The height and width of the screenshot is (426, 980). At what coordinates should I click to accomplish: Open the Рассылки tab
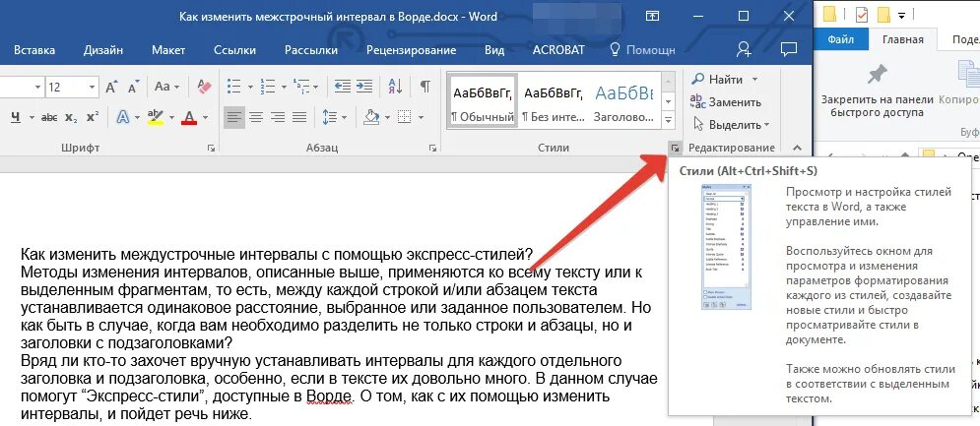pyautogui.click(x=311, y=50)
